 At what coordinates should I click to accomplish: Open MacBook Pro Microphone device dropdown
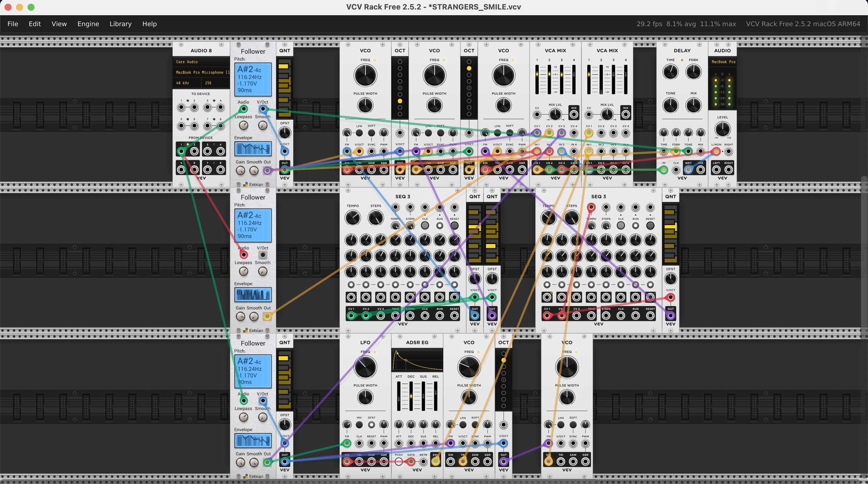[201, 72]
